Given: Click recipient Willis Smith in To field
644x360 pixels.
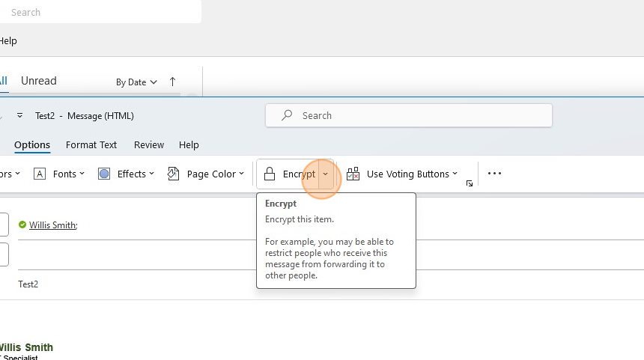Looking at the screenshot, I should click(53, 225).
